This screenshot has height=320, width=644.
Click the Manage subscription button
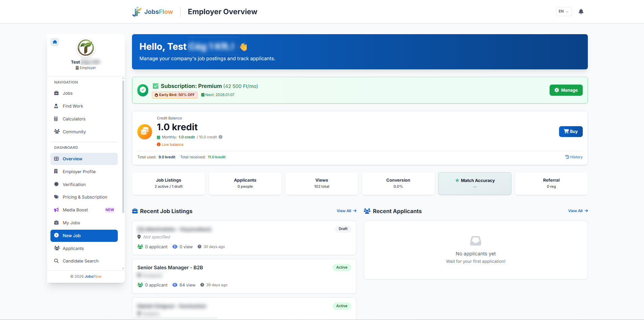(566, 90)
